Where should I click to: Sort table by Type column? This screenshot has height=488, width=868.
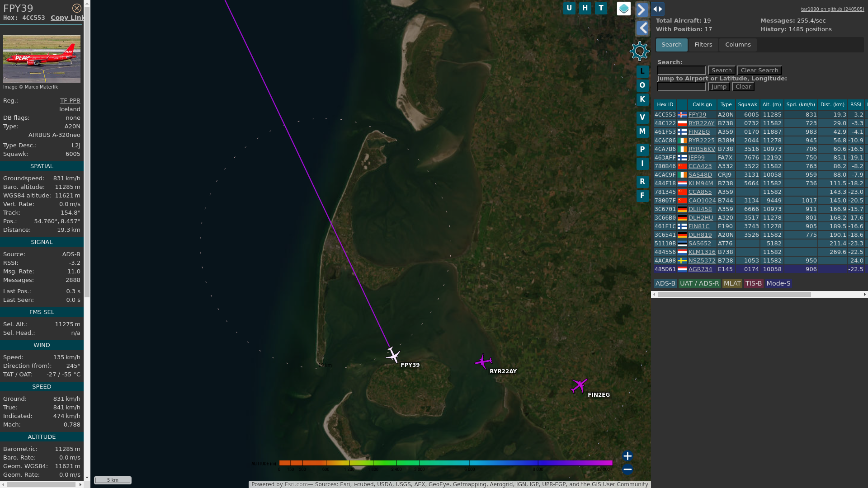(x=726, y=104)
